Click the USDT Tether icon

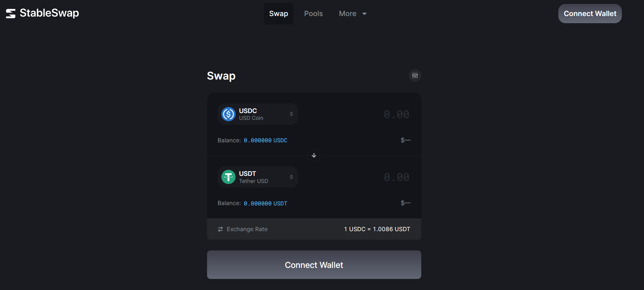[228, 177]
